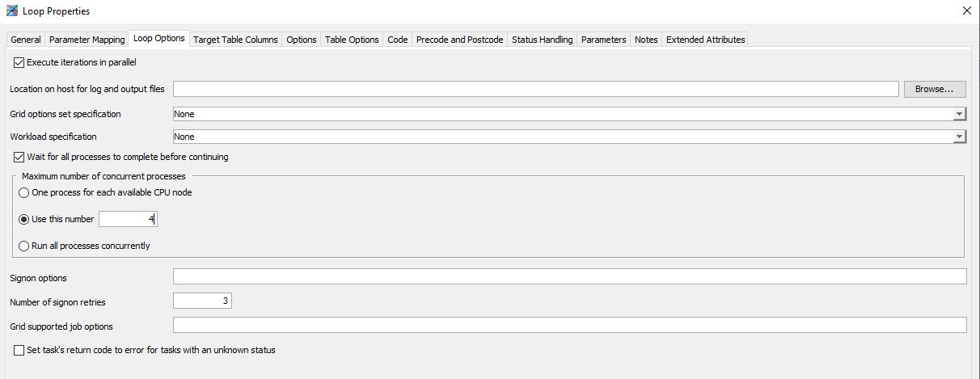
Task: Click the Browse button
Action: (935, 89)
